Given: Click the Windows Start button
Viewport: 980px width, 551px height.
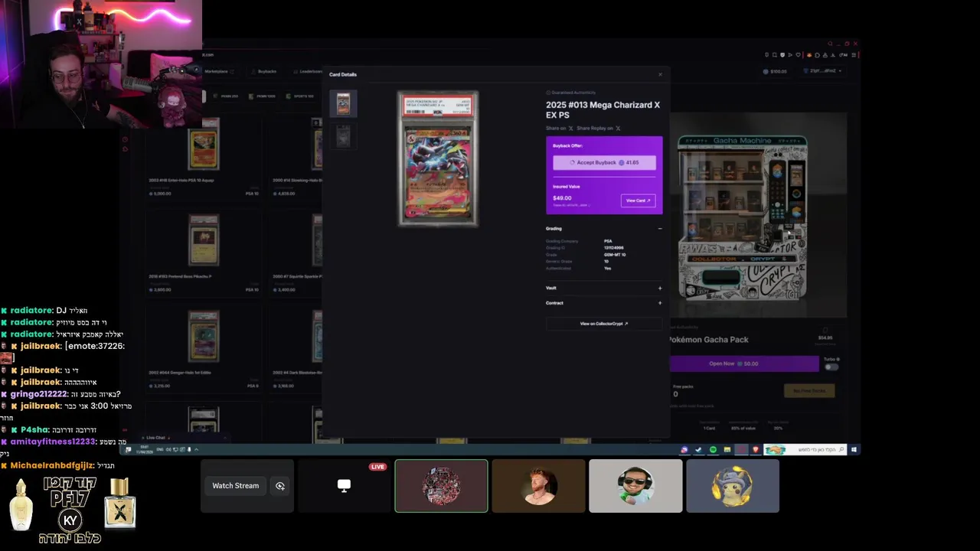Looking at the screenshot, I should pyautogui.click(x=854, y=450).
